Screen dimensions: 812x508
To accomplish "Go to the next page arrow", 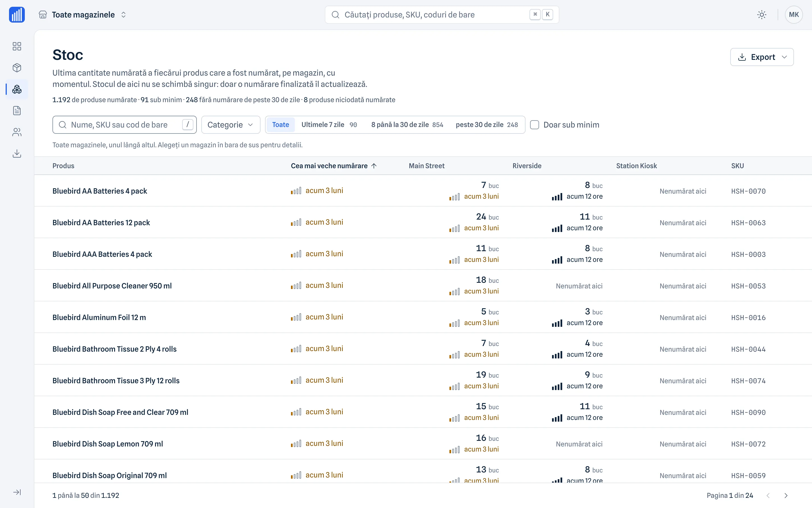I will point(786,496).
